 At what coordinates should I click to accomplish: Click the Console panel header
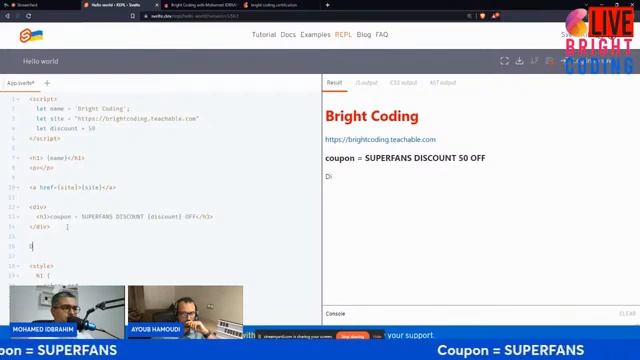pyautogui.click(x=335, y=314)
